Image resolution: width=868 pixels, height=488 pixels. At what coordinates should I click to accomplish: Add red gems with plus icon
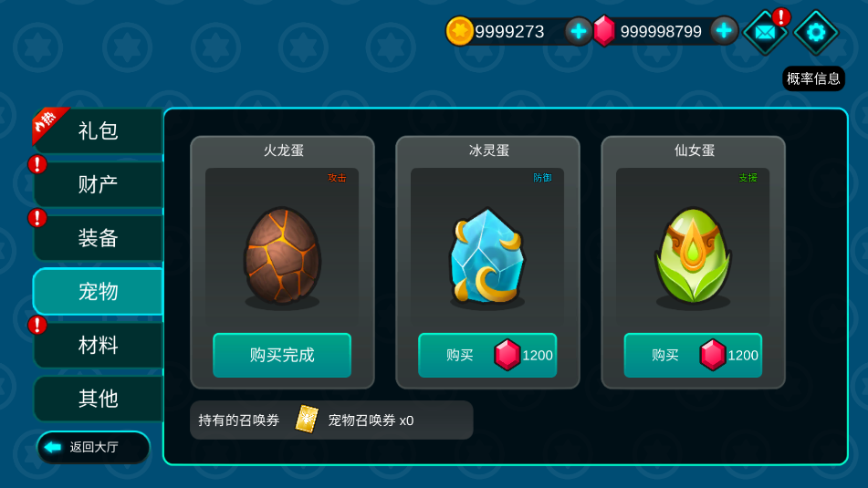pyautogui.click(x=724, y=31)
